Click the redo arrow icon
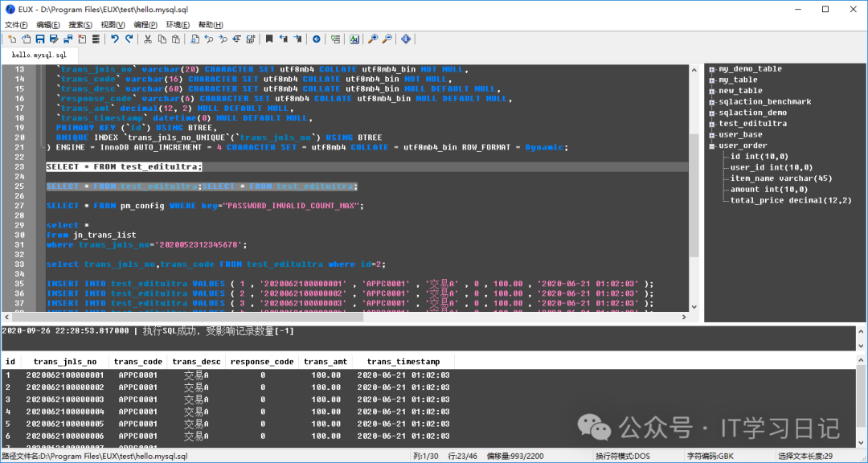868x463 pixels. coord(129,39)
